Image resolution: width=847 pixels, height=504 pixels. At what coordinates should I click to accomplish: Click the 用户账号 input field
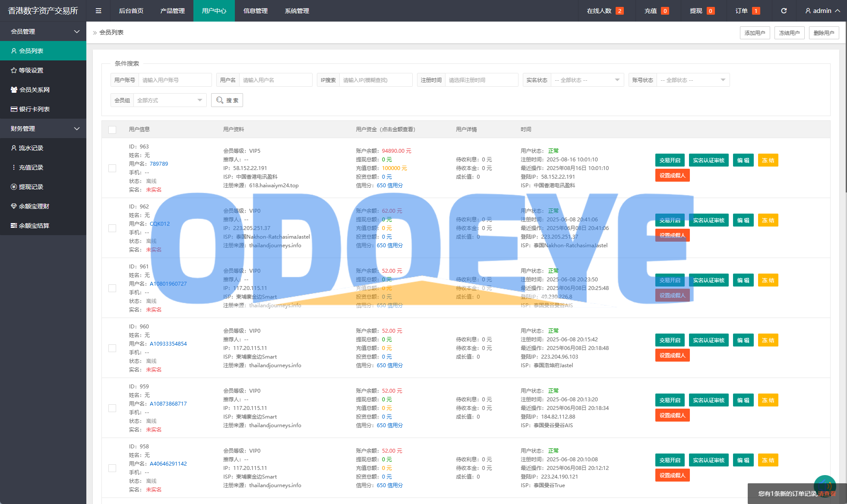[175, 80]
